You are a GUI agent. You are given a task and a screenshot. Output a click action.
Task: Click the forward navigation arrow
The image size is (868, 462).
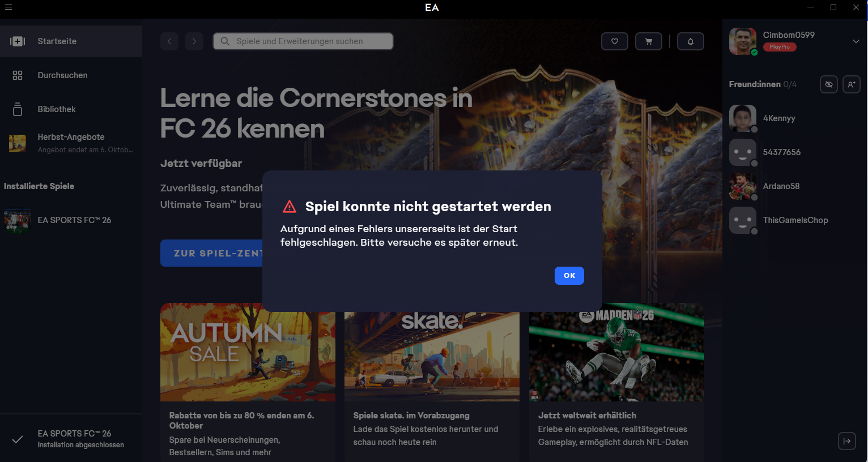click(x=194, y=41)
